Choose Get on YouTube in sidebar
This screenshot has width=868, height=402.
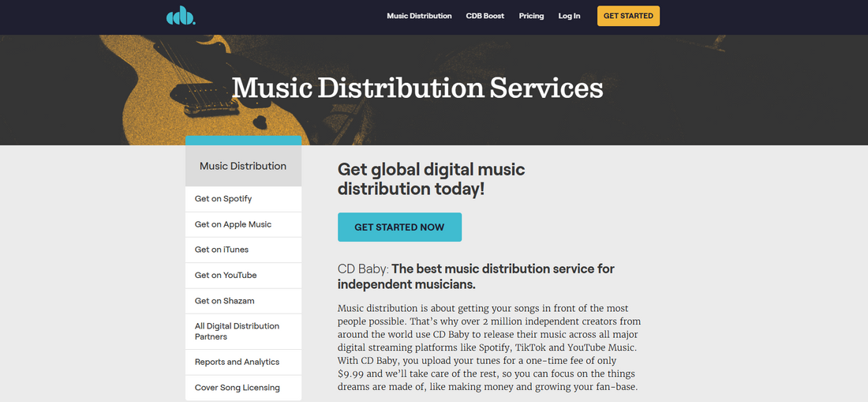[x=226, y=275]
